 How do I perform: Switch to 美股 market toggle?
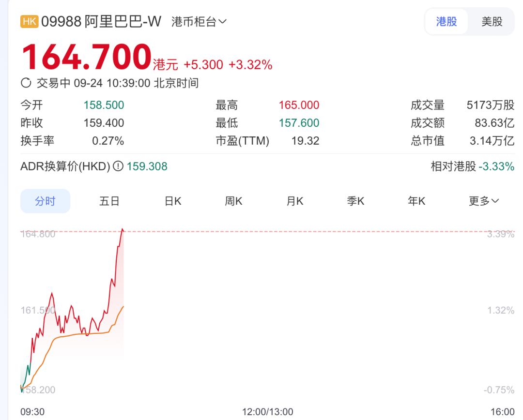(x=492, y=22)
